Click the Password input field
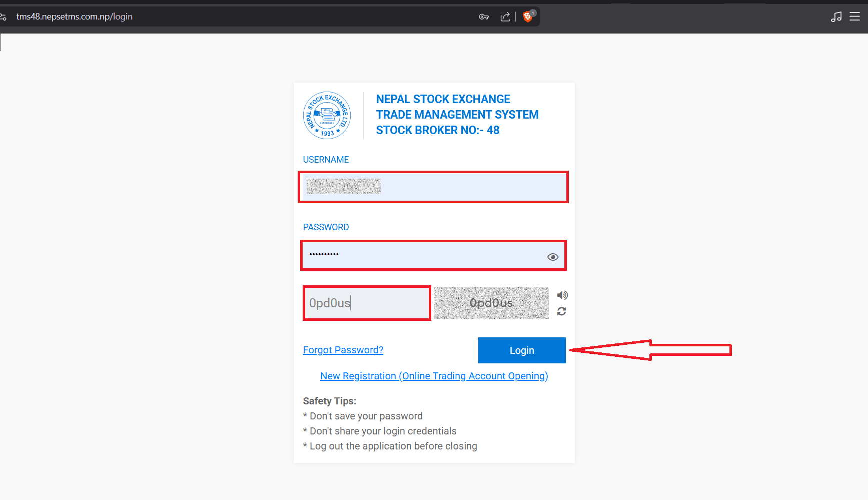 433,255
